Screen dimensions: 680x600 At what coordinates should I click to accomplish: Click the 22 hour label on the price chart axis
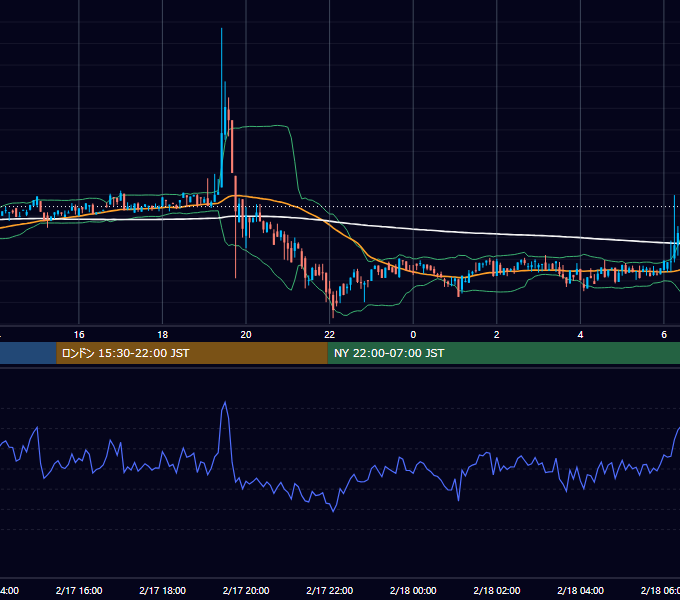coord(330,335)
